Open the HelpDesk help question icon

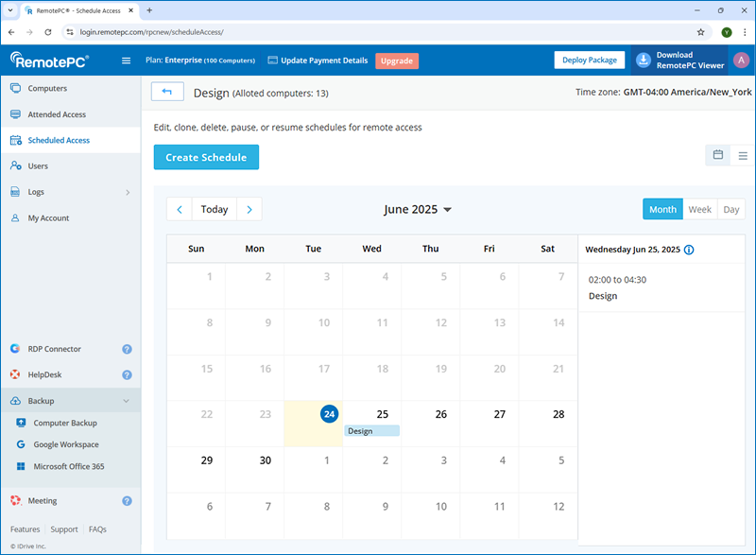click(127, 374)
